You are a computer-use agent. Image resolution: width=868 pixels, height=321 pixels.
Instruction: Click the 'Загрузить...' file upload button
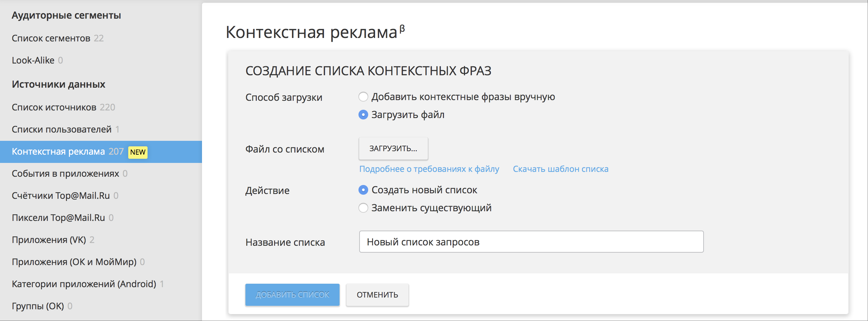coord(393,148)
